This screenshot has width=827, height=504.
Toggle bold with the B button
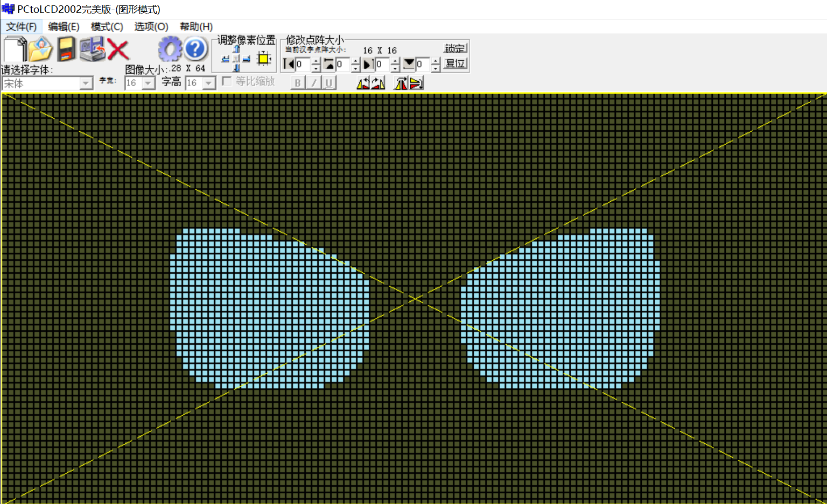click(x=298, y=83)
